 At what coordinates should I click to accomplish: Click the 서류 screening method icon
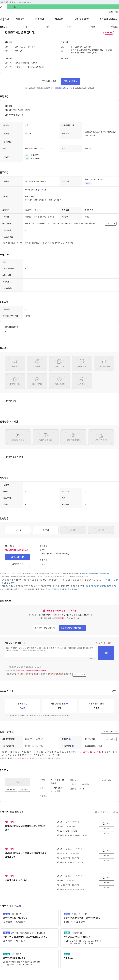(x=16, y=530)
